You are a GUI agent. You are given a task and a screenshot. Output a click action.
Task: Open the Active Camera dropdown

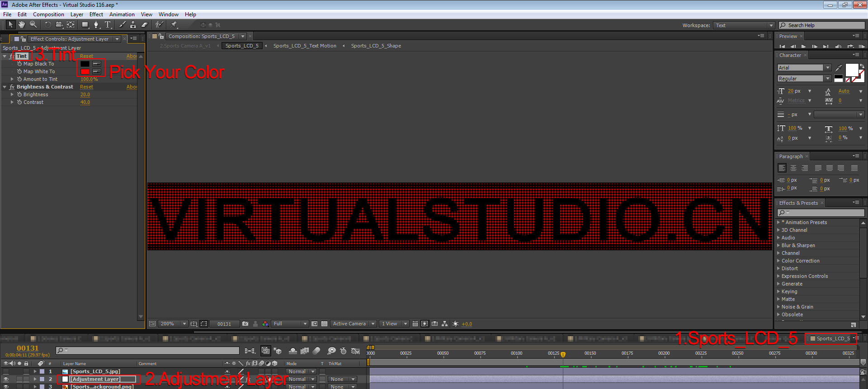(x=354, y=323)
